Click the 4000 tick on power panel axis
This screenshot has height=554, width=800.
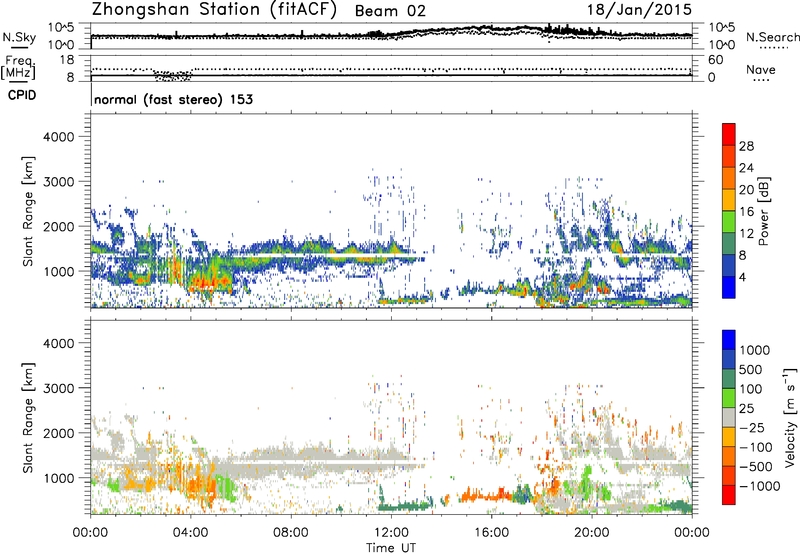[x=58, y=137]
